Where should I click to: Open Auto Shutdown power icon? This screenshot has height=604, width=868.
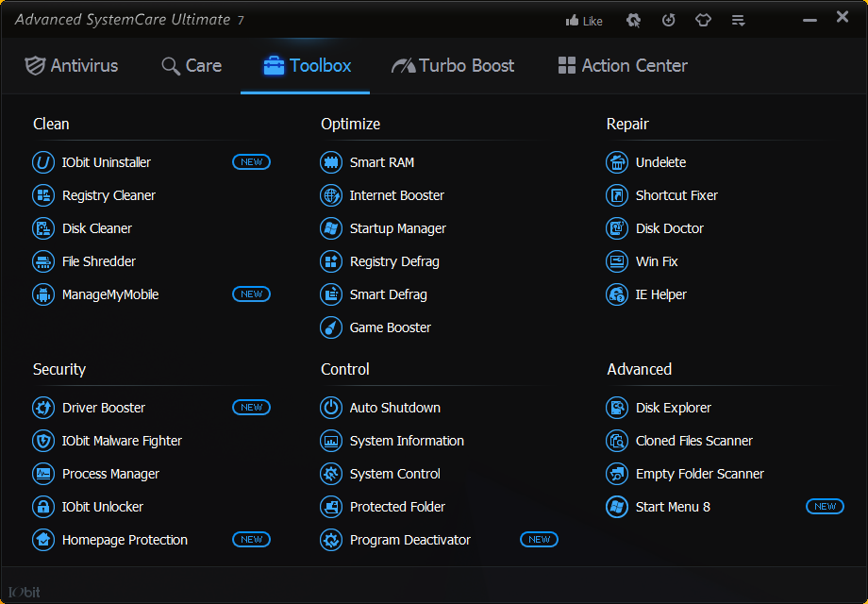[x=331, y=408]
